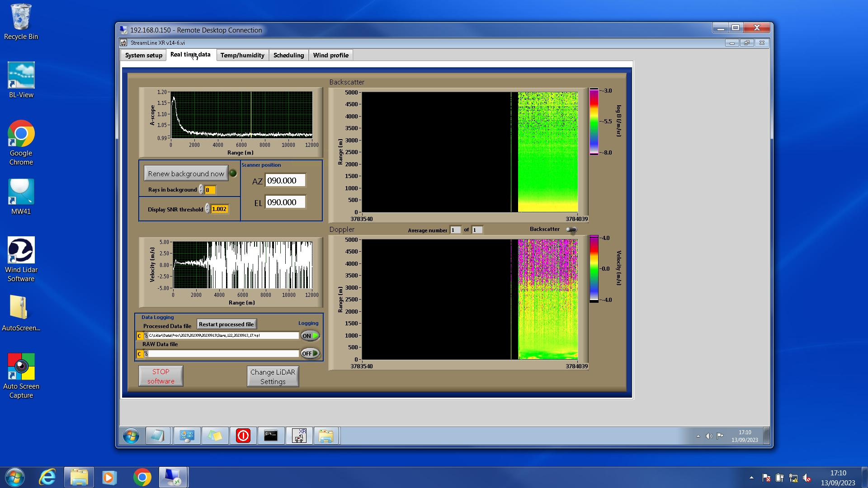Open the Temp/humidity tab
This screenshot has width=868, height=488.
click(242, 55)
